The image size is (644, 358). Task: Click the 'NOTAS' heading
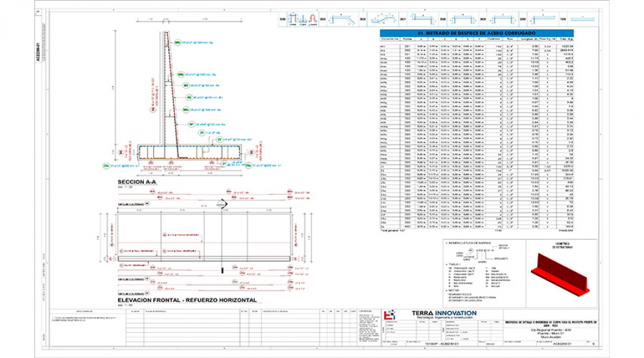coord(454,291)
